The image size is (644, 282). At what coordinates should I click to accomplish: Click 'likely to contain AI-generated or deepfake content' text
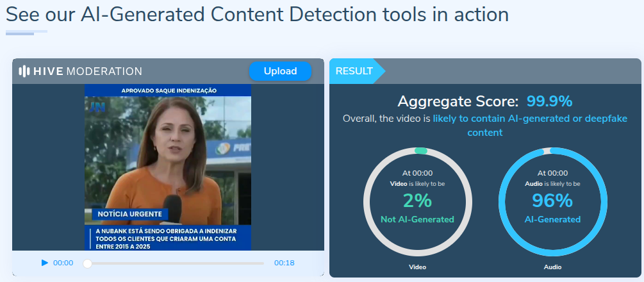[x=529, y=126]
